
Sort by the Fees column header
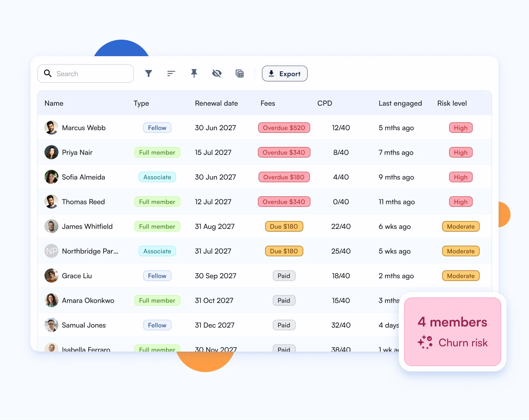coord(268,103)
